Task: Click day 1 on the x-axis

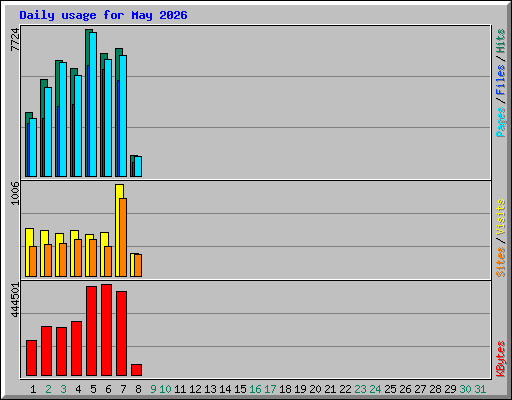Action: (33, 389)
